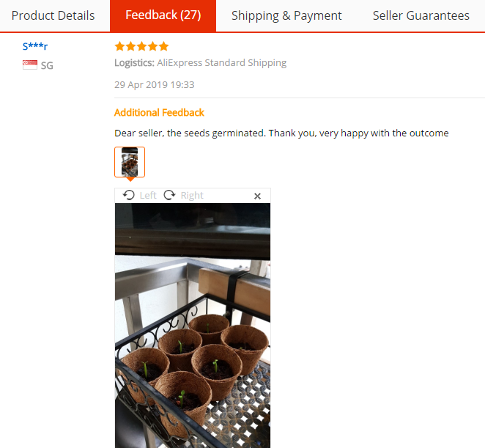Viewport: 485px width, 448px height.
Task: Click the Additional Feedback heading
Action: click(159, 112)
